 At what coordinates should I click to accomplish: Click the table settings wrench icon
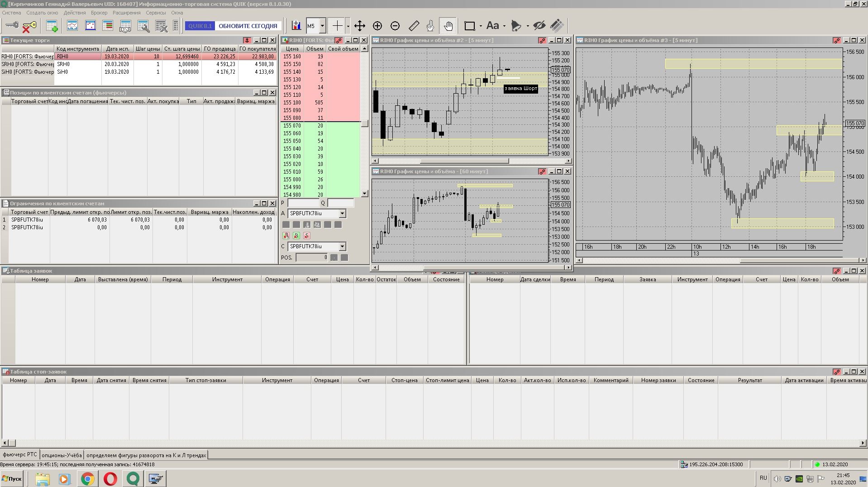point(143,26)
